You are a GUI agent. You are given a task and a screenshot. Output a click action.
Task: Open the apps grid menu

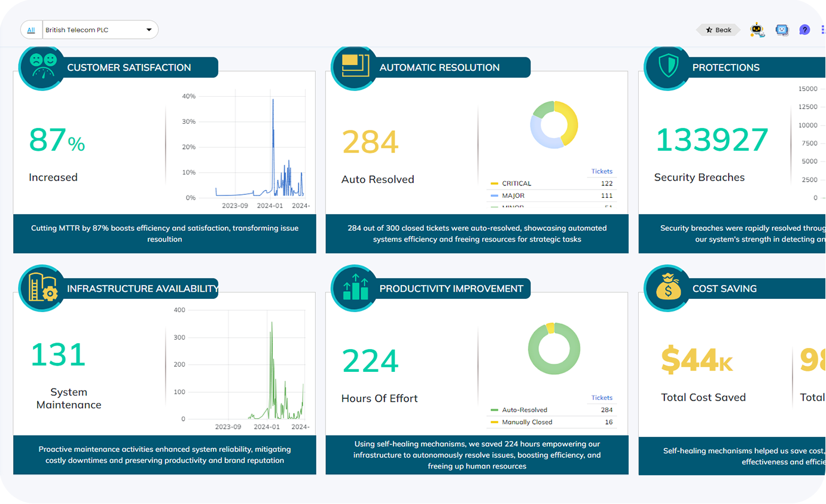click(823, 30)
